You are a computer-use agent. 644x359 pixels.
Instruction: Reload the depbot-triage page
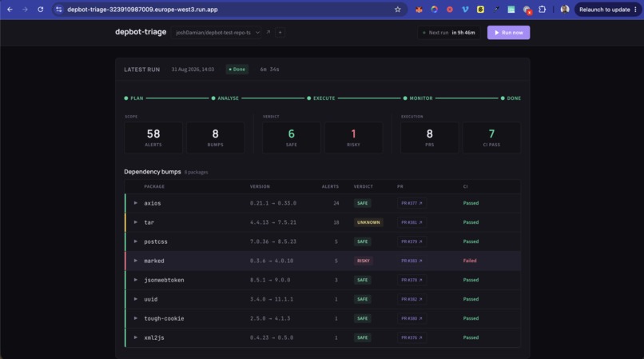coord(40,10)
